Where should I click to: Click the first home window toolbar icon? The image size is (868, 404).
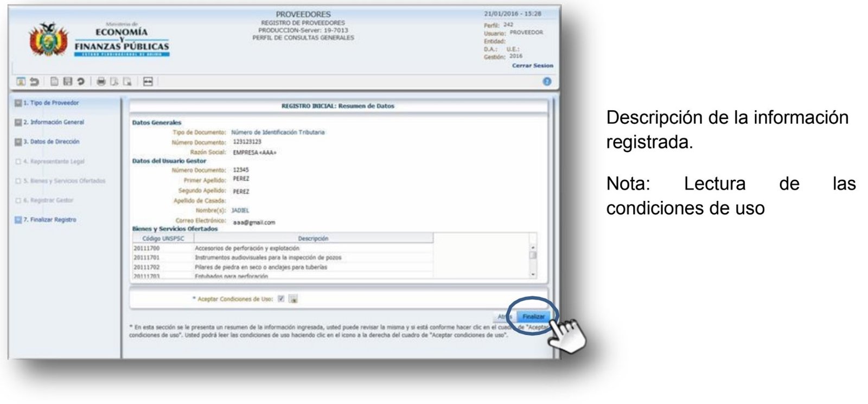pyautogui.click(x=21, y=81)
